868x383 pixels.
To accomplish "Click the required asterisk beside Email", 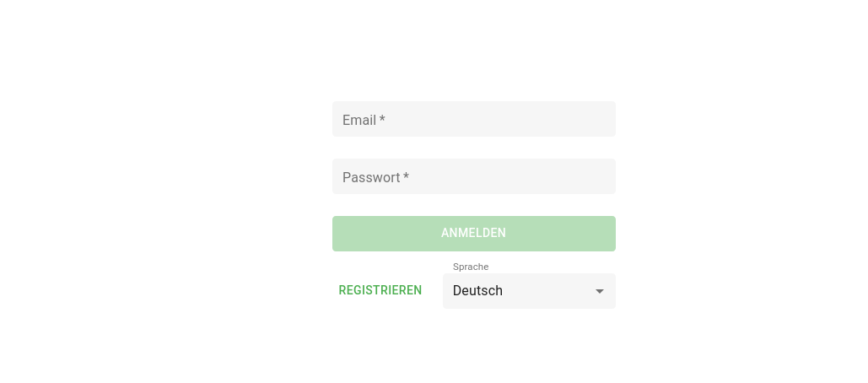I will pyautogui.click(x=382, y=120).
